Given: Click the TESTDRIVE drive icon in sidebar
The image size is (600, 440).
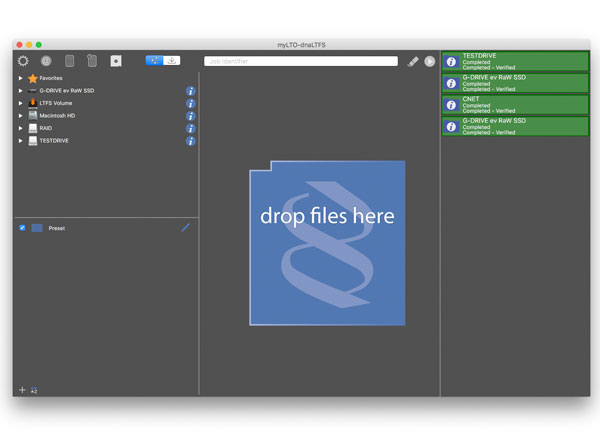Looking at the screenshot, I should click(x=33, y=141).
